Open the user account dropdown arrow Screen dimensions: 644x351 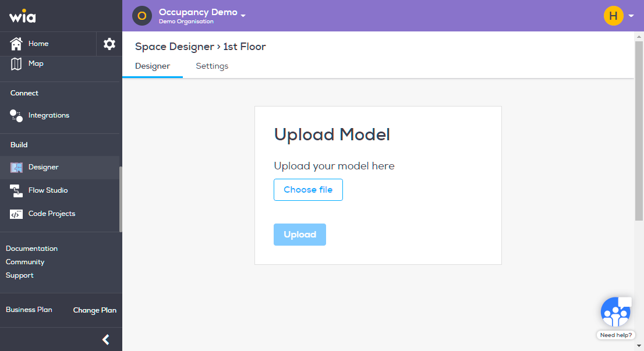[631, 16]
